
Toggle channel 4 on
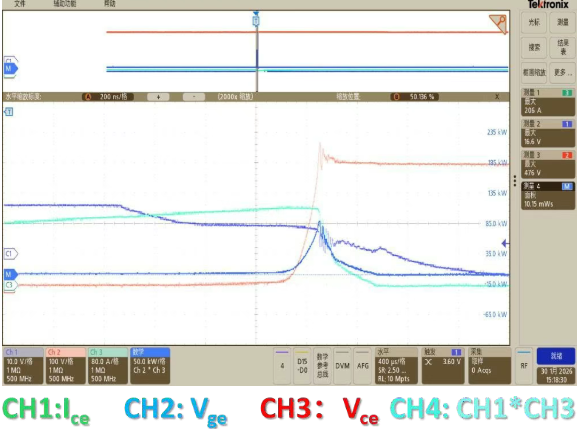pyautogui.click(x=282, y=366)
